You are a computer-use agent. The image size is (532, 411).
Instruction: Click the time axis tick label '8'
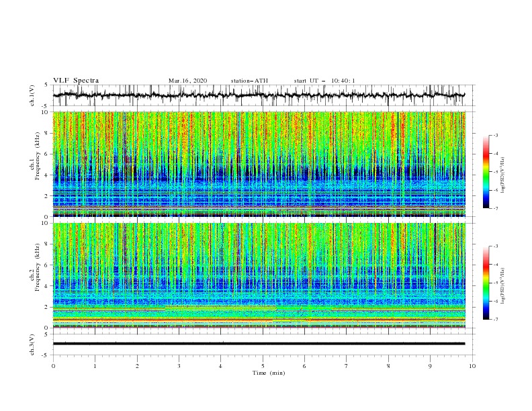pyautogui.click(x=388, y=366)
